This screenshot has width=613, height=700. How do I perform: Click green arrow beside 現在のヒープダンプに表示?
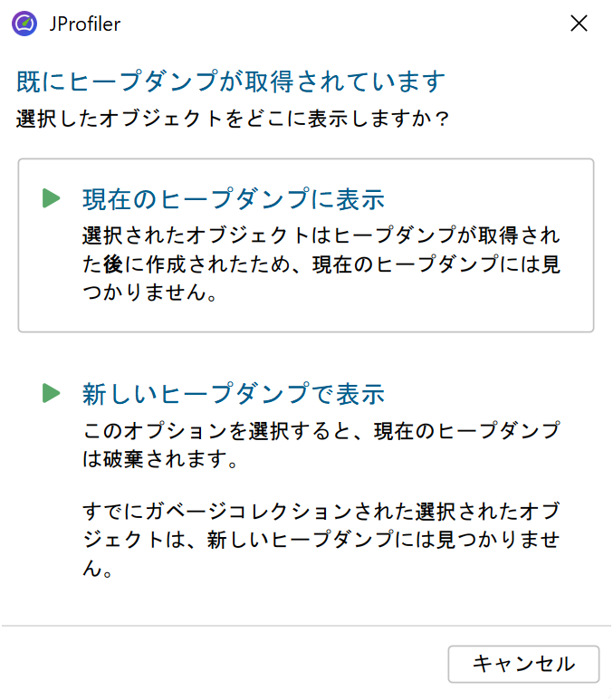pyautogui.click(x=52, y=198)
